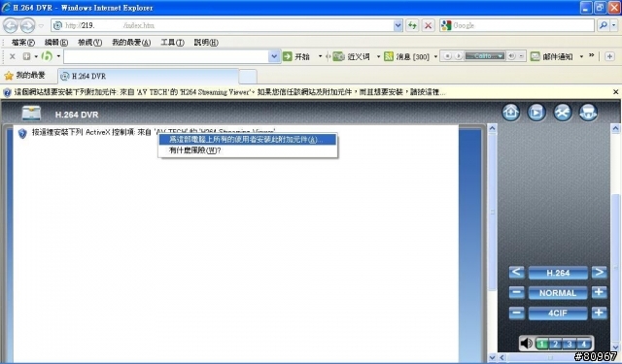Select audio channel 4
This screenshot has height=364, width=622.
tap(583, 344)
